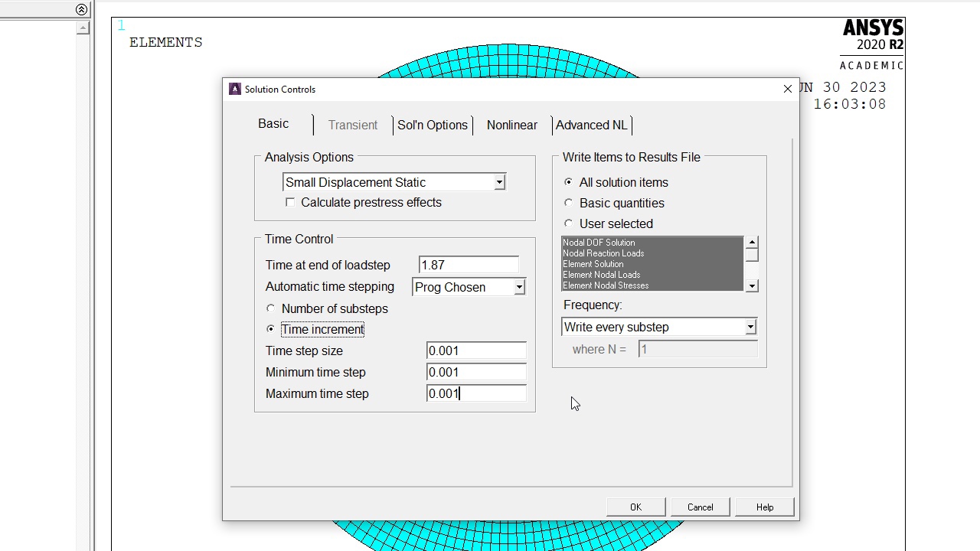Select Element Nodal Stresses list item

(652, 285)
